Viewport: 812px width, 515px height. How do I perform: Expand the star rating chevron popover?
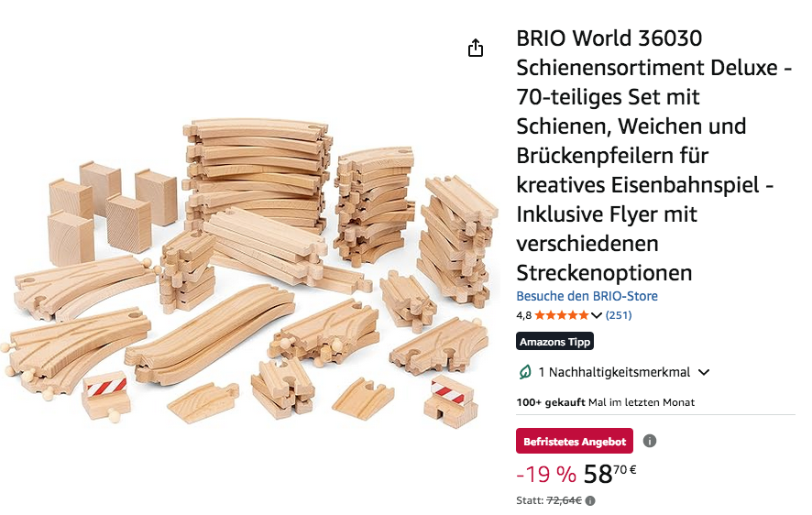pyautogui.click(x=596, y=315)
